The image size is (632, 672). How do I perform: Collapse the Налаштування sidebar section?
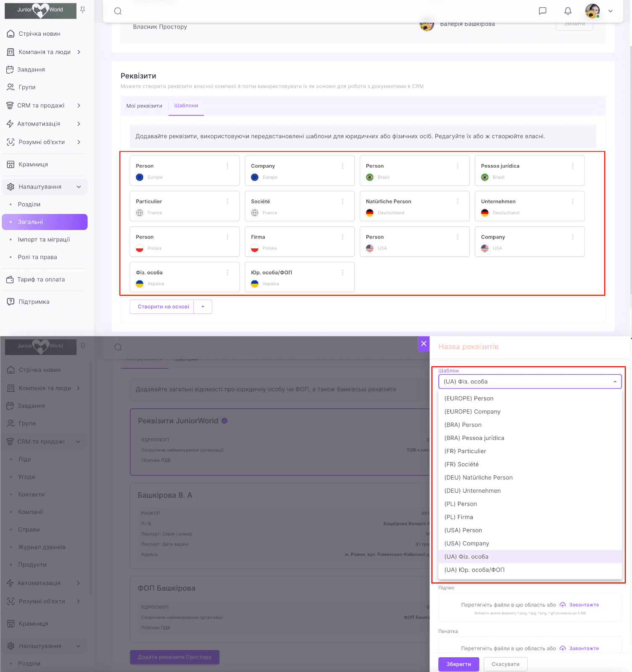[x=79, y=187]
